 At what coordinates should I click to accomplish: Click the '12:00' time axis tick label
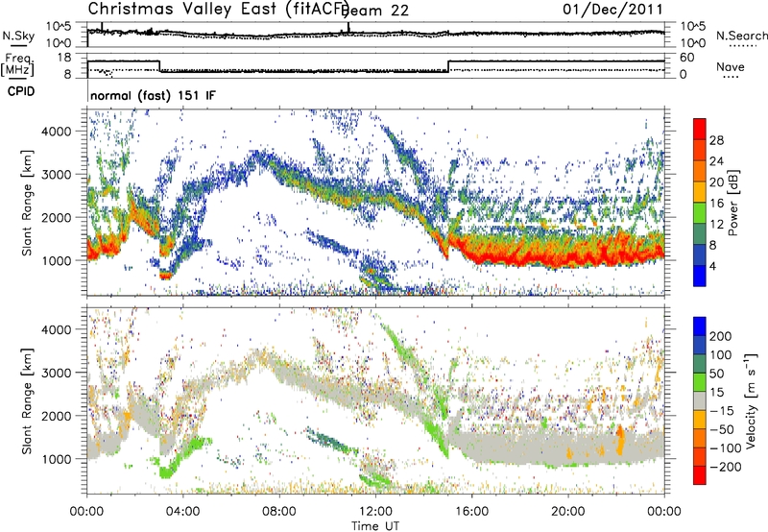375,511
